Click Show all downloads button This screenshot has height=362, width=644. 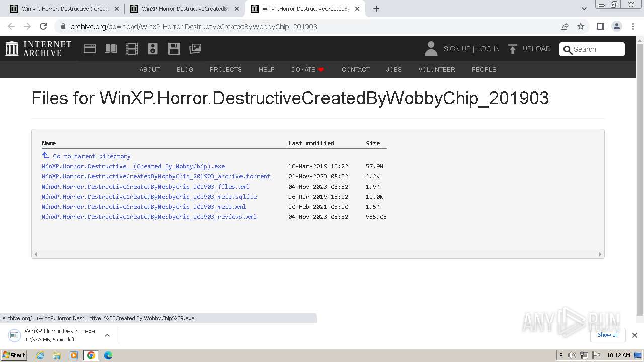pos(607,335)
